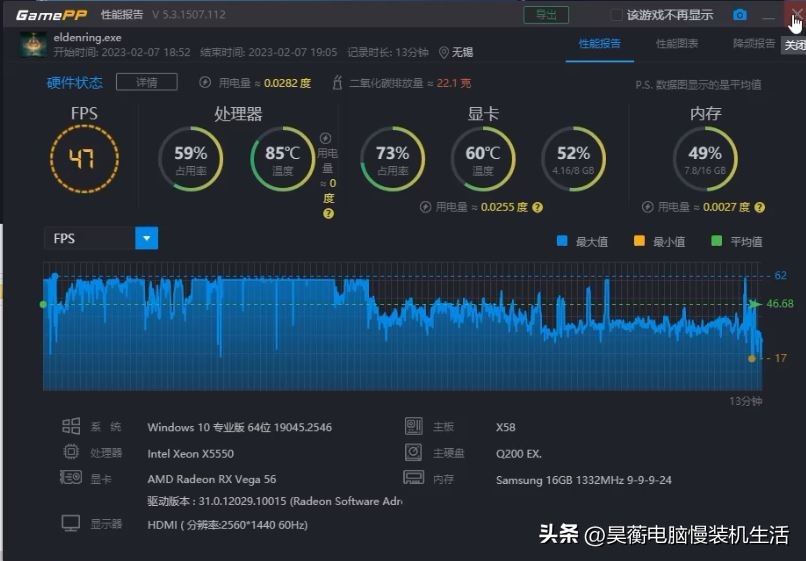Open the FPS chart metric dropdown
Viewport: 806px width, 561px height.
pos(146,238)
